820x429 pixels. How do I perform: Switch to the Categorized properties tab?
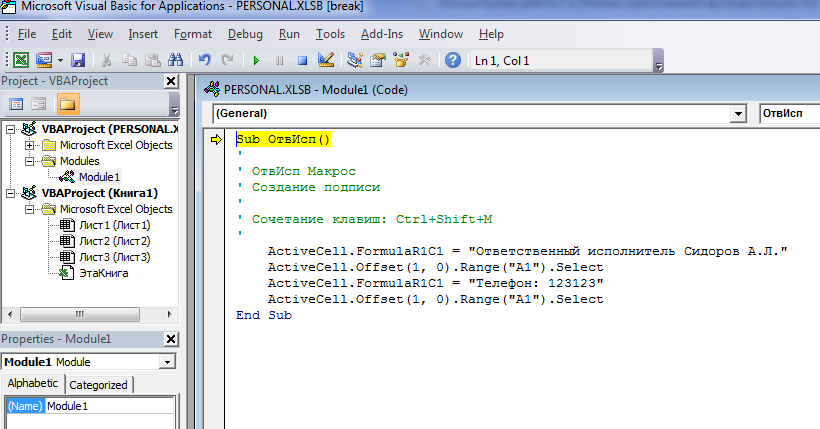tap(98, 385)
